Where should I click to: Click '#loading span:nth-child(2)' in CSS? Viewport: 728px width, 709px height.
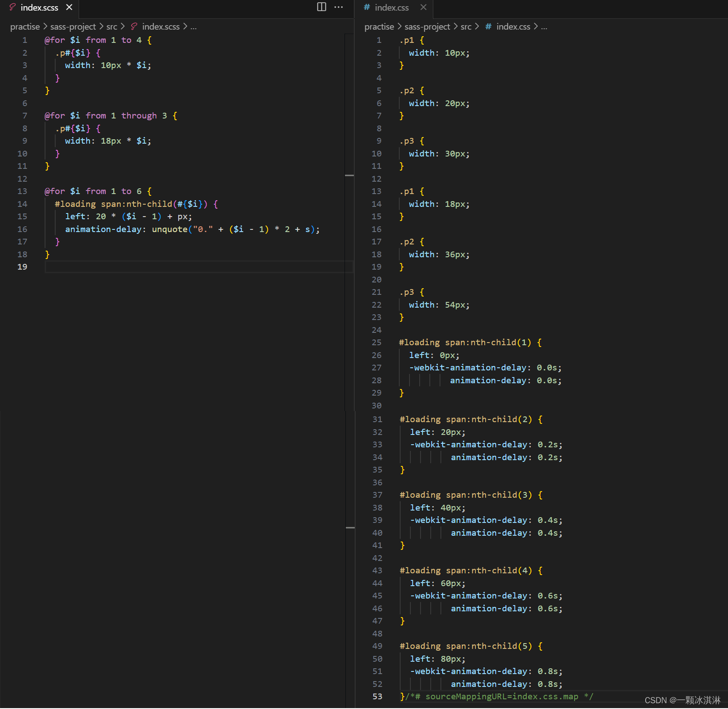pos(466,419)
